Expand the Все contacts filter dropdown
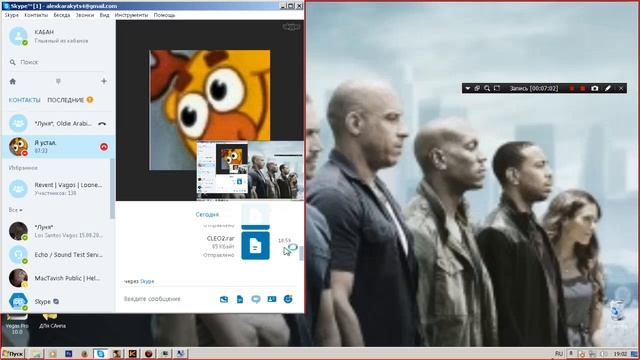 (x=16, y=210)
